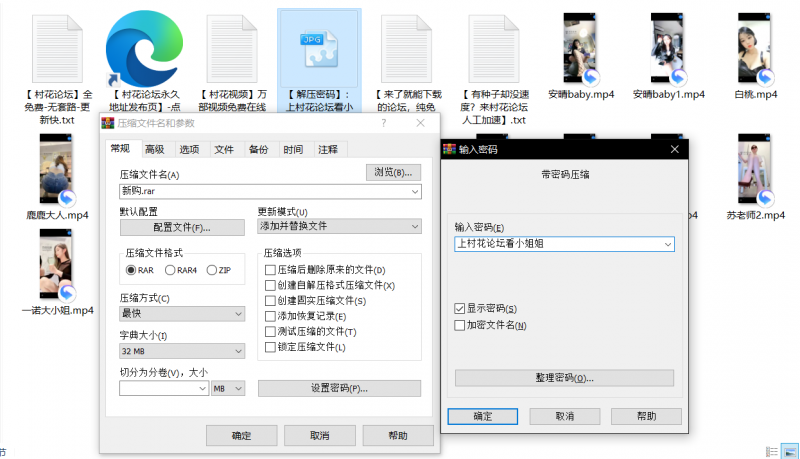Expand the 更新模式 dropdown

[x=338, y=226]
